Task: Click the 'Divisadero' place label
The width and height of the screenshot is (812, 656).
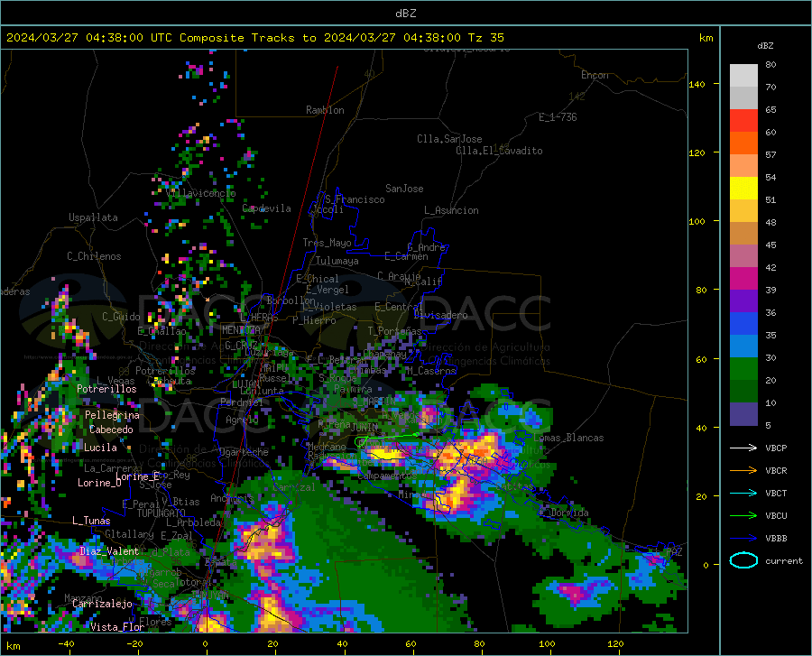Action: (x=440, y=315)
